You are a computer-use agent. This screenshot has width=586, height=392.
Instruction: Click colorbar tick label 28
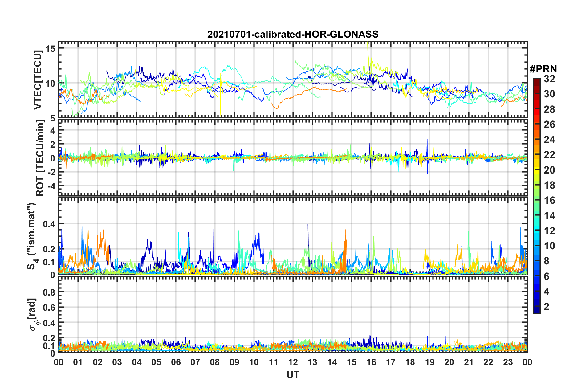tap(549, 109)
